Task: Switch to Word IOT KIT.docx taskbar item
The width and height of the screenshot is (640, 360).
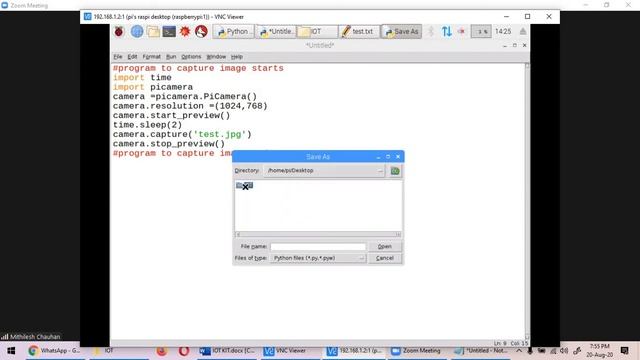Action: [x=227, y=351]
